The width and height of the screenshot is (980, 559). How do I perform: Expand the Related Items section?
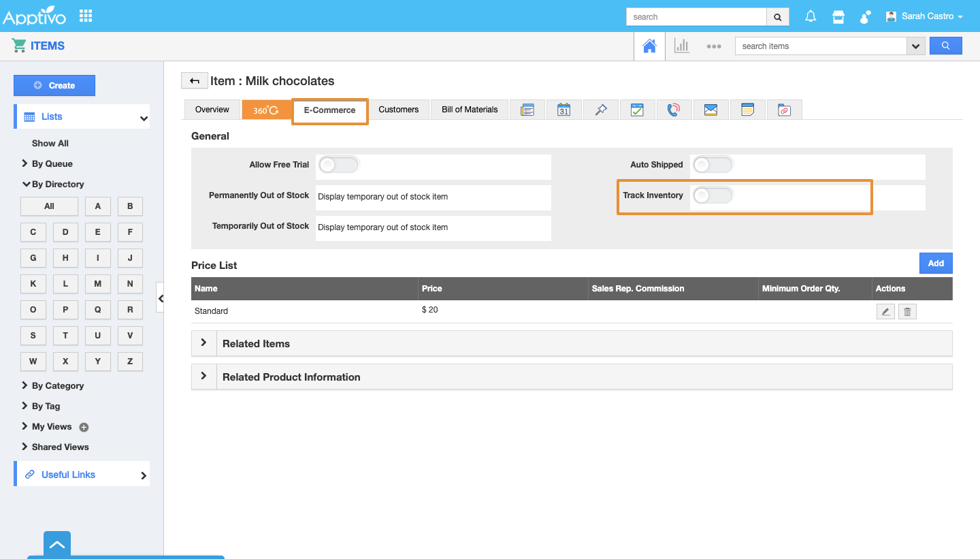pos(203,343)
